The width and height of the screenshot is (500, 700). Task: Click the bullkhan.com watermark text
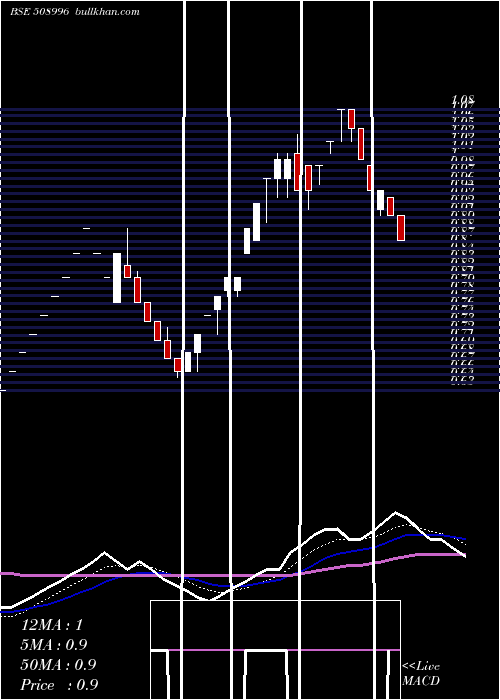click(x=108, y=12)
